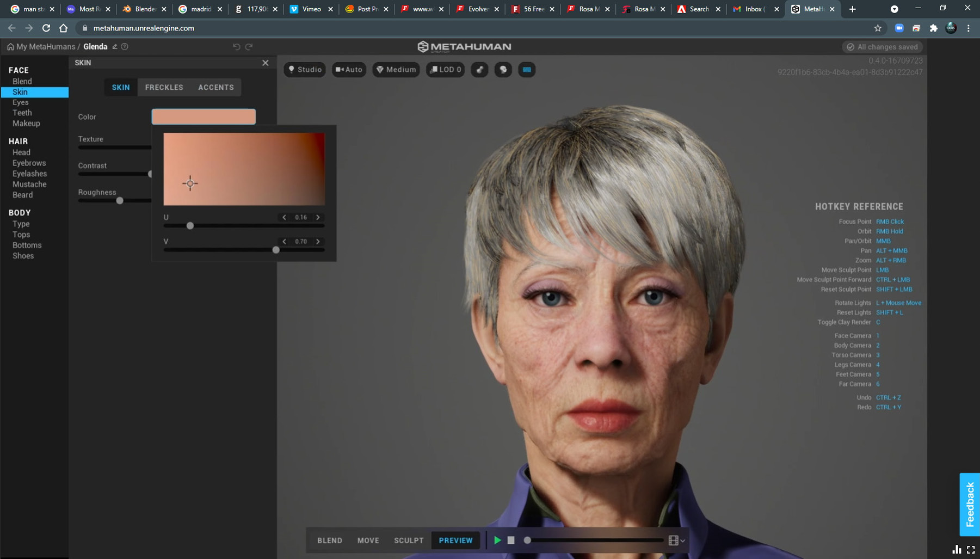Click the sculpt bone icon button
Viewport: 980px width, 559px height.
click(x=479, y=70)
